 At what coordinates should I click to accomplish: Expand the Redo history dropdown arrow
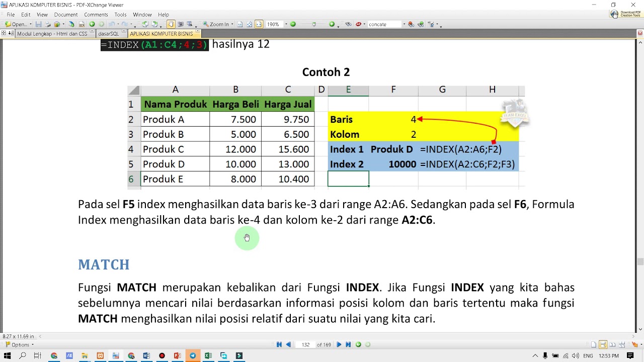[x=131, y=24]
